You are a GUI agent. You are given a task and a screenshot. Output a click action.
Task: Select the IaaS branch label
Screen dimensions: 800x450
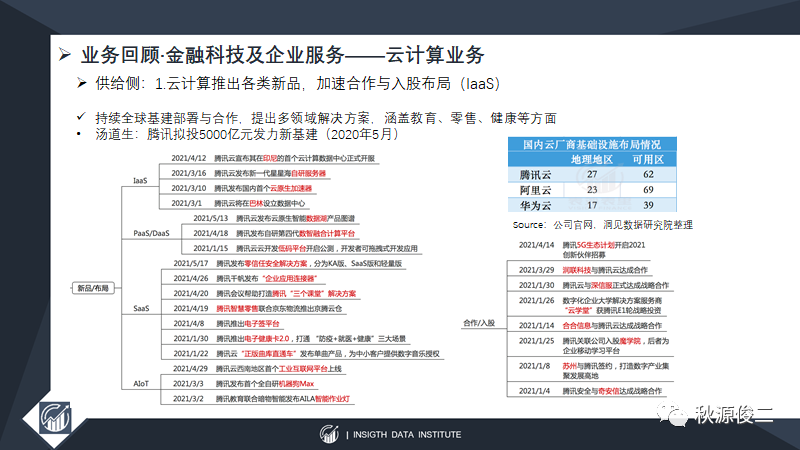pos(140,181)
